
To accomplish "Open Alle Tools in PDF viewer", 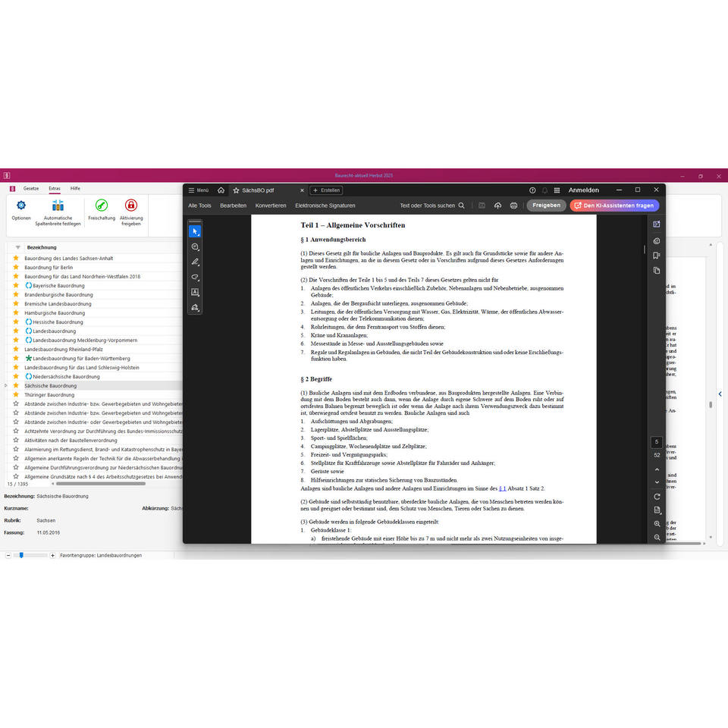I will 199,206.
